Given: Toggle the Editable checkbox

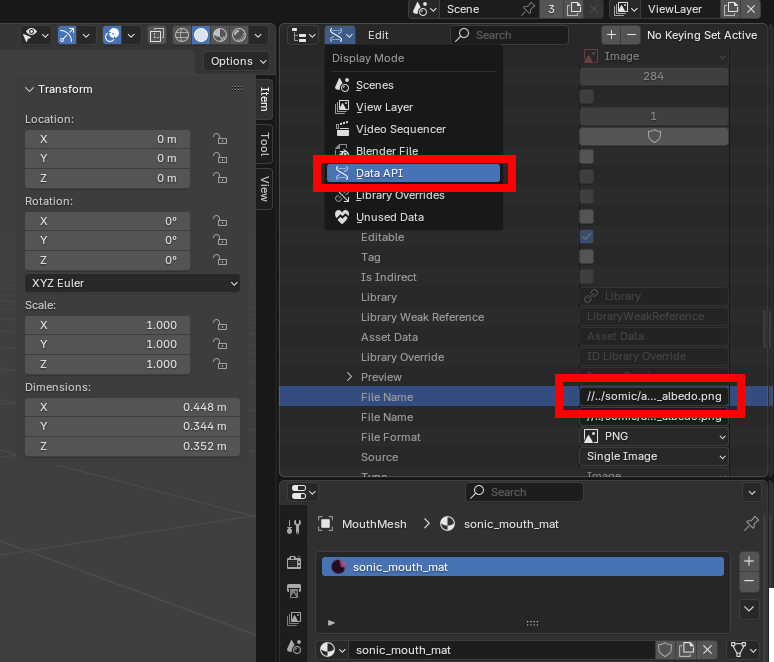Looking at the screenshot, I should tap(587, 237).
